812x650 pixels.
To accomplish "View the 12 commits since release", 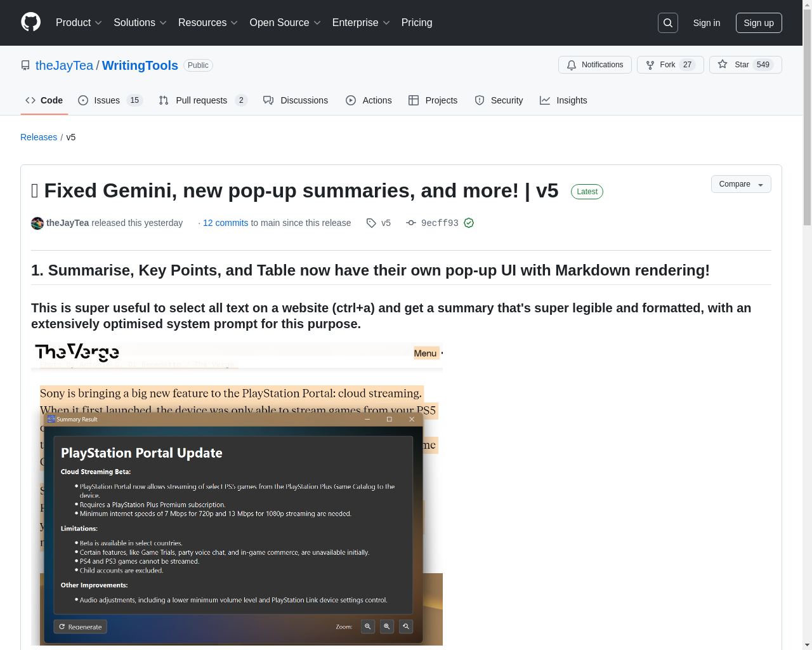I will 225,223.
